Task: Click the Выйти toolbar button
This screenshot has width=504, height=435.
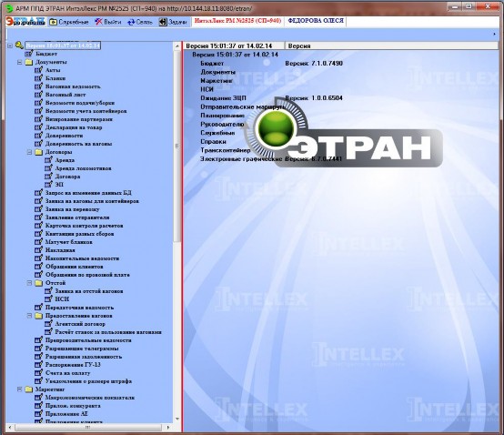Action: 108,22
